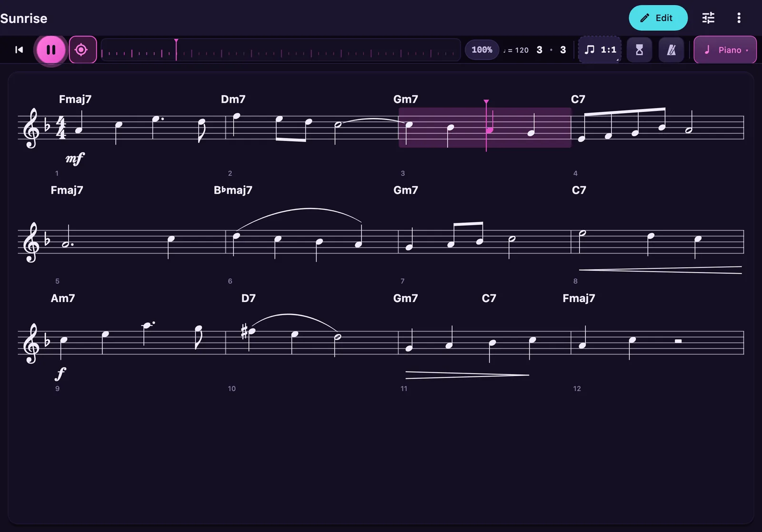Viewport: 762px width, 532px height.
Task: Toggle the follow-cursor target icon
Action: (x=82, y=49)
